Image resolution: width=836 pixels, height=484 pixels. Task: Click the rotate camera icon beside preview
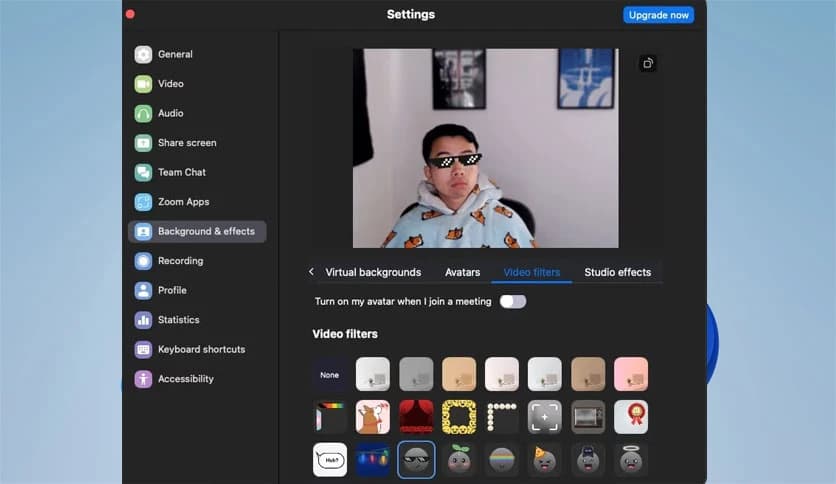(x=648, y=63)
